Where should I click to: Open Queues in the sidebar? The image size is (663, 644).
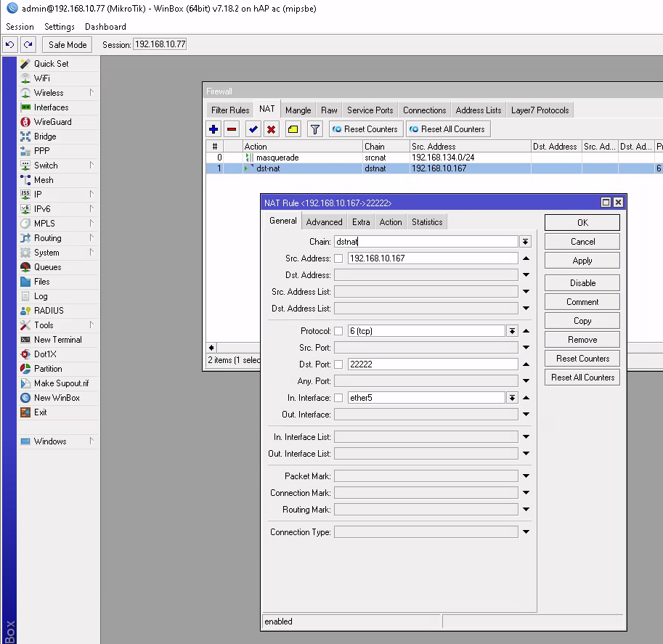click(47, 266)
